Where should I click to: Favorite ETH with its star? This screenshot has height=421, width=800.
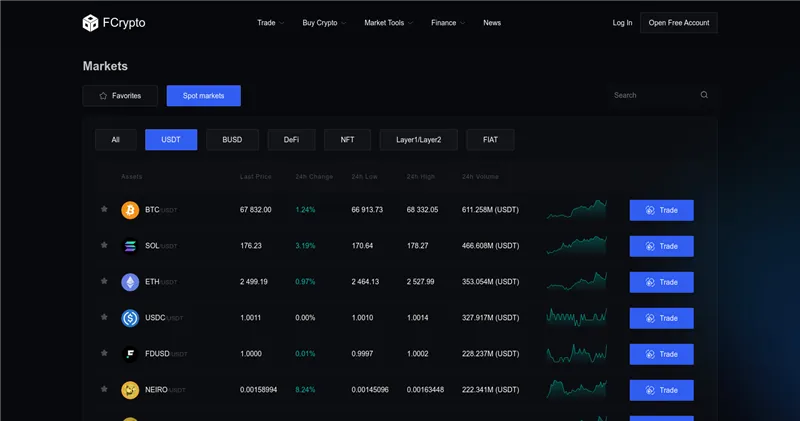[x=104, y=281]
